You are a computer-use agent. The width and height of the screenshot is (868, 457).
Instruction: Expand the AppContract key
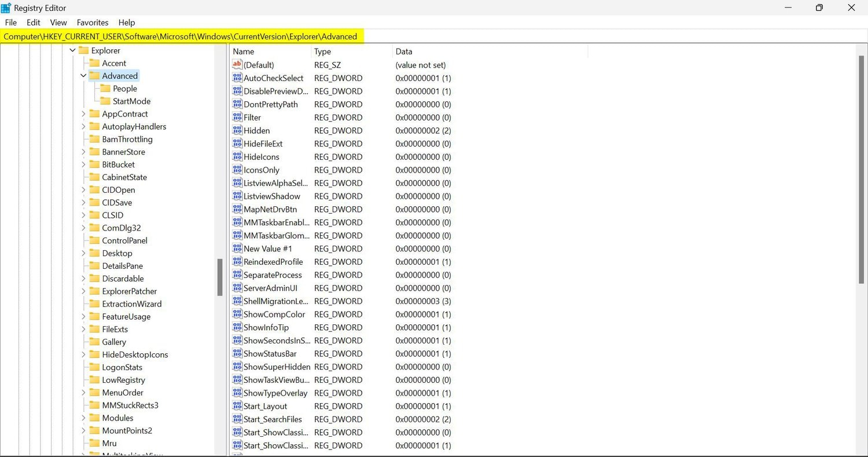click(x=83, y=114)
